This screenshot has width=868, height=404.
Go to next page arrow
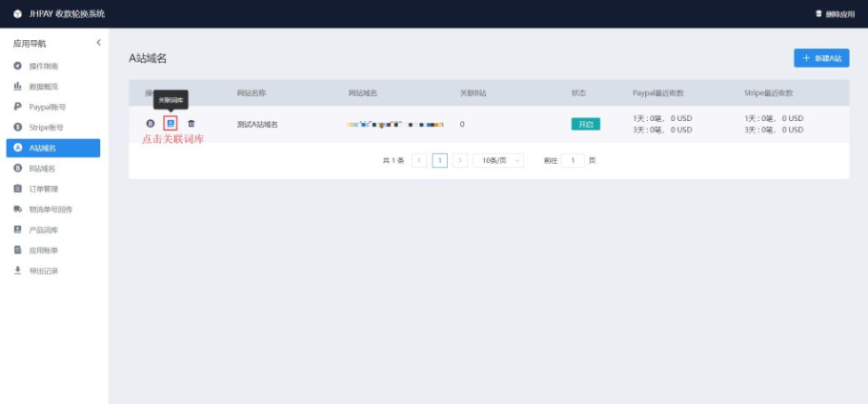point(460,160)
